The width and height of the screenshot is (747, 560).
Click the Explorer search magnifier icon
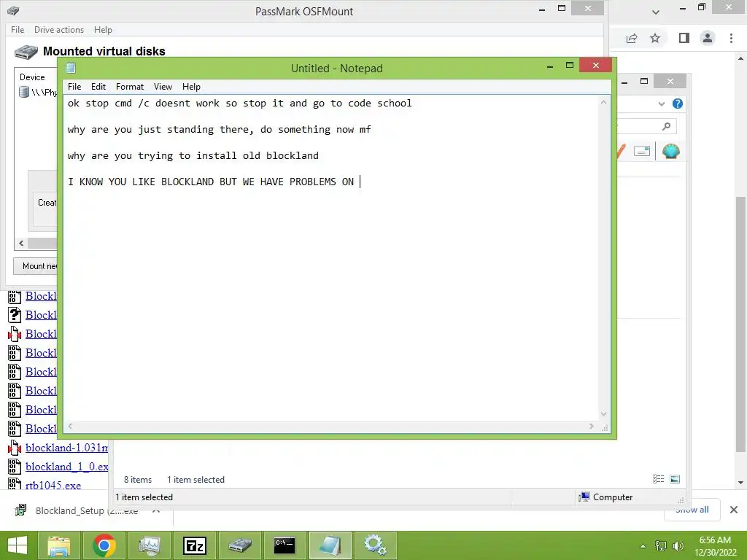point(667,126)
